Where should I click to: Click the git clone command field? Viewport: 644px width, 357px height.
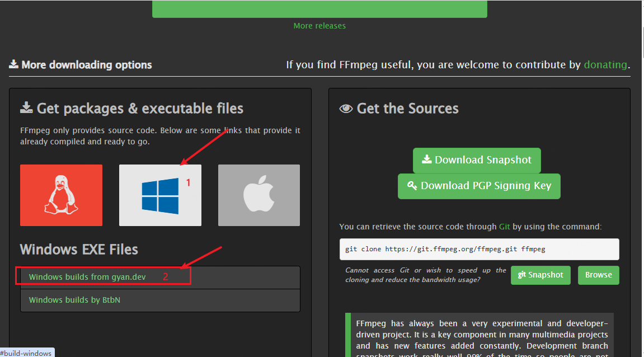click(480, 250)
